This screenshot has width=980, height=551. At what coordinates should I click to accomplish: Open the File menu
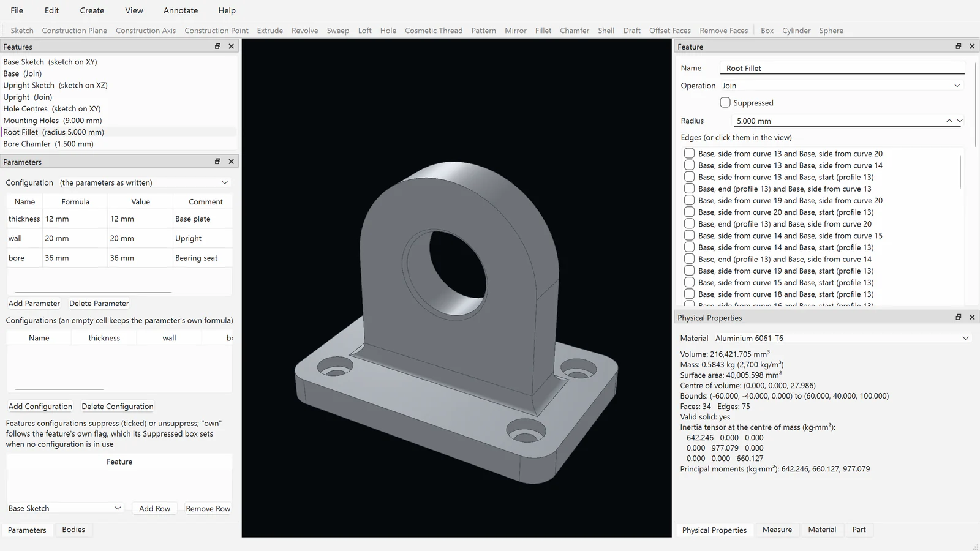pyautogui.click(x=17, y=10)
